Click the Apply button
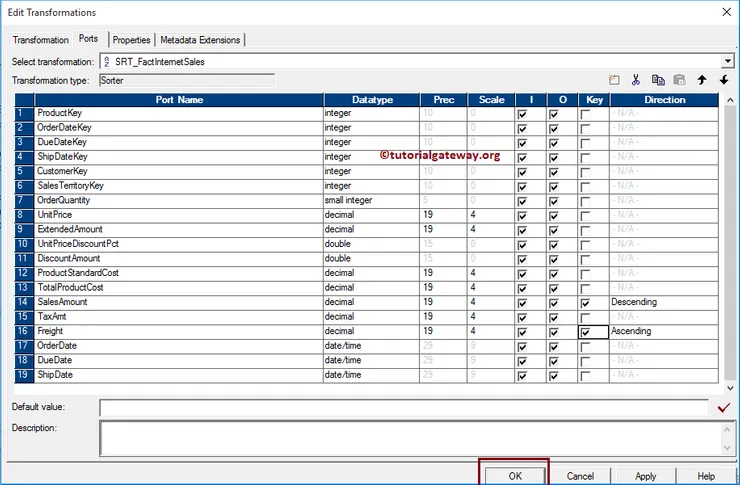Screen dimensions: 740x485 click(x=645, y=476)
